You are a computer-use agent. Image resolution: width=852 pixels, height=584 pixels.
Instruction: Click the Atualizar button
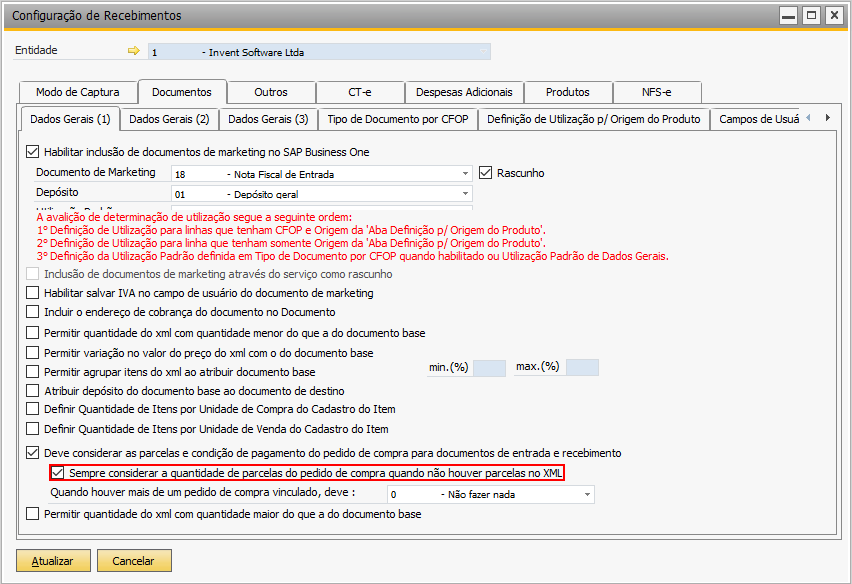tap(53, 561)
